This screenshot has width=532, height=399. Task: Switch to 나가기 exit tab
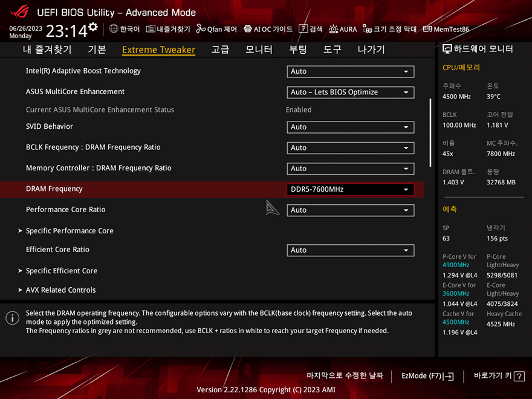point(371,50)
